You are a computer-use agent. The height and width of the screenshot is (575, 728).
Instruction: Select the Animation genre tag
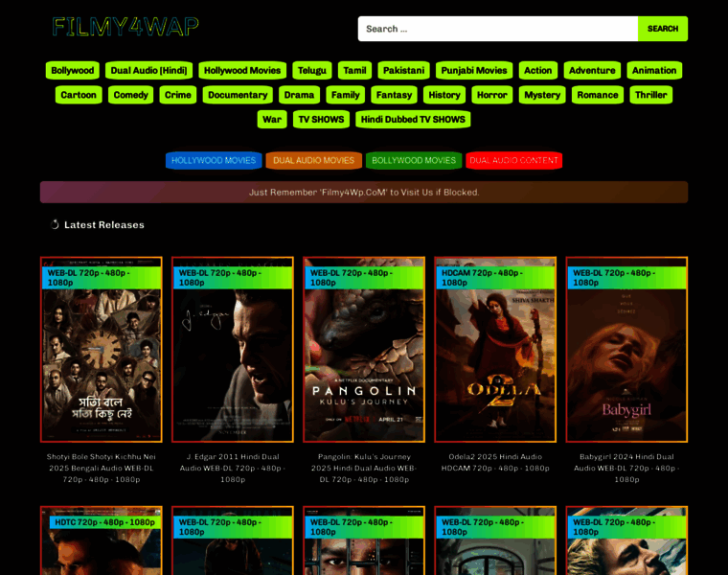654,71
